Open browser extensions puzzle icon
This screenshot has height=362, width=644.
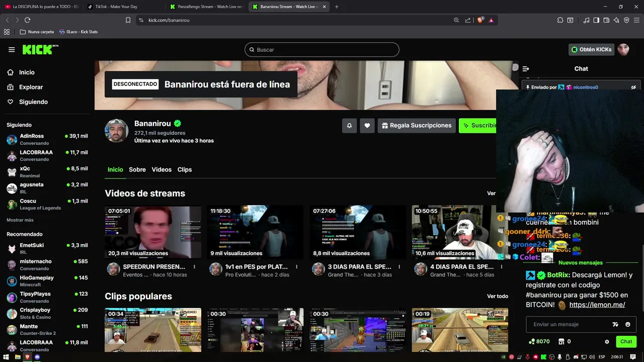pyautogui.click(x=560, y=20)
